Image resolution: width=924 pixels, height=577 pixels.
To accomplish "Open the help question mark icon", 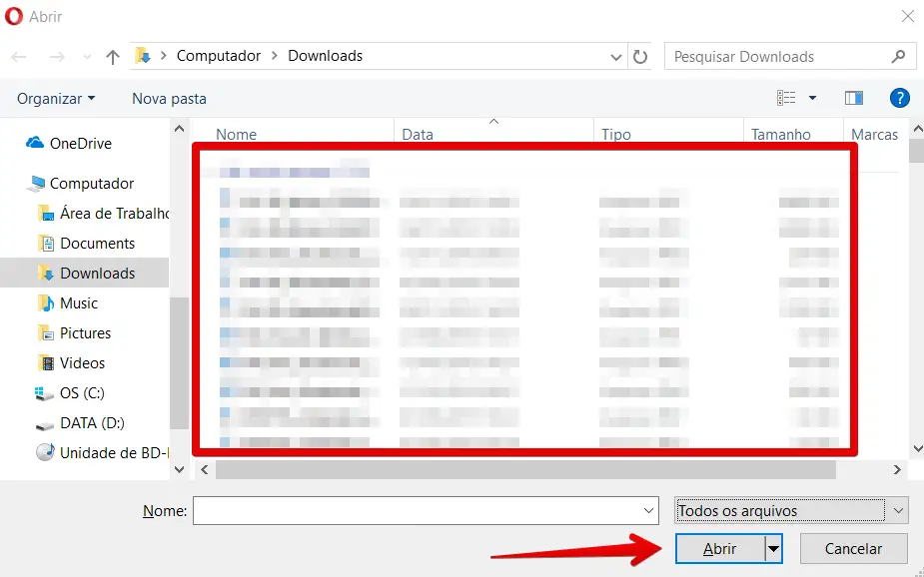I will click(899, 98).
